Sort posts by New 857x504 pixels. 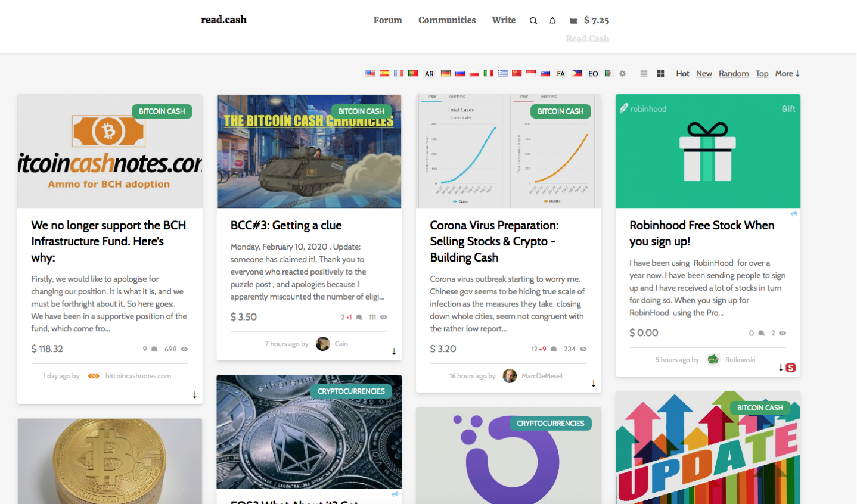(704, 74)
